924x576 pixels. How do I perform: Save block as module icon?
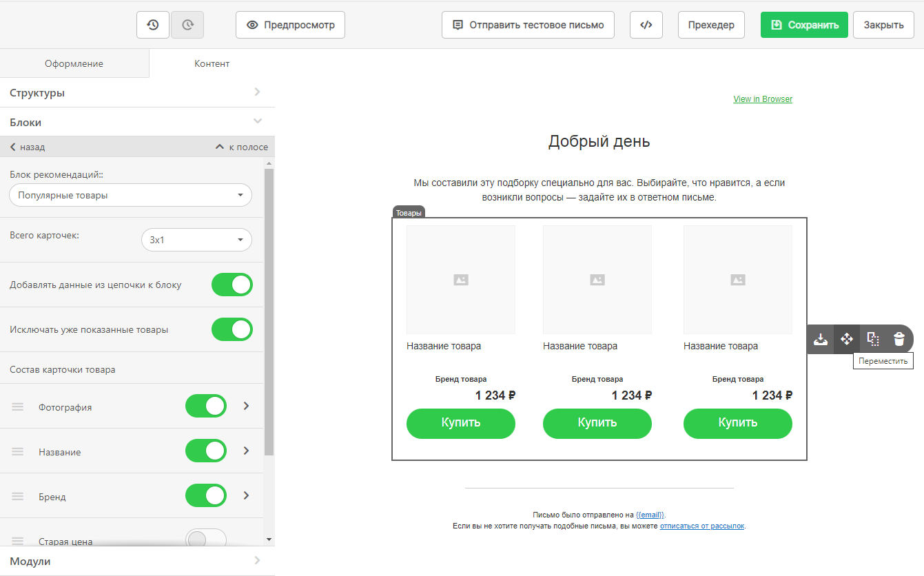821,339
